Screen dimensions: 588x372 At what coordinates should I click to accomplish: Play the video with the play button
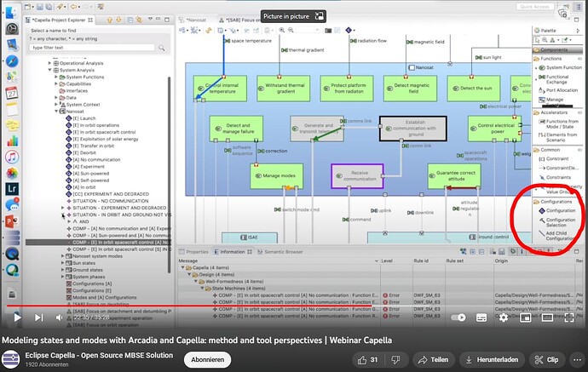pyautogui.click(x=17, y=318)
